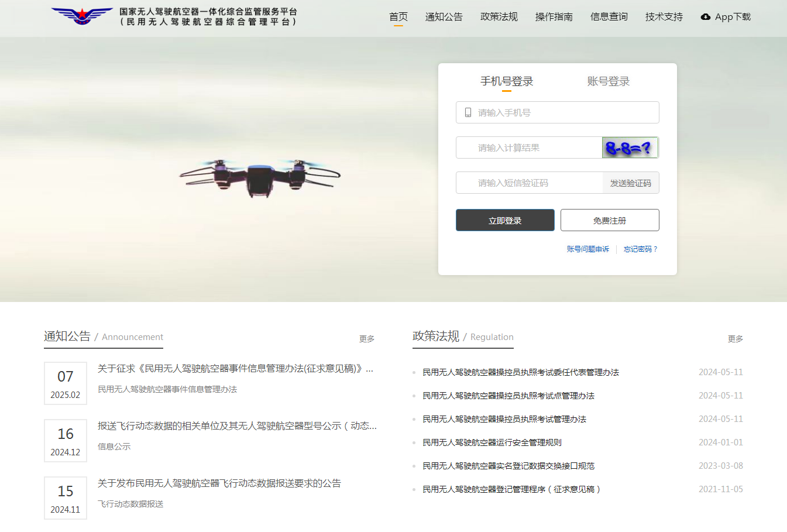787x532 pixels.
Task: Click the 免费注册 button
Action: pos(610,220)
